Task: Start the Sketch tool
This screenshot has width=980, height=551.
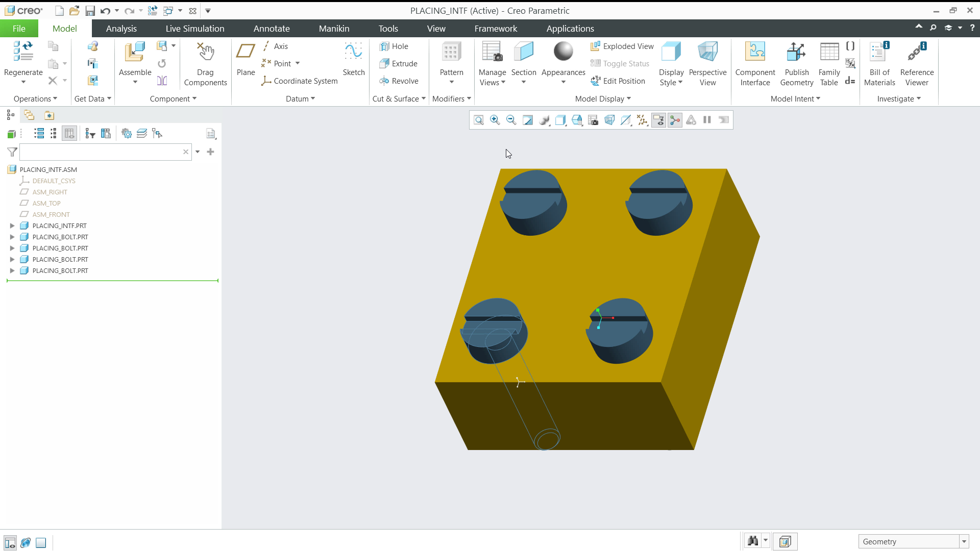Action: click(353, 58)
